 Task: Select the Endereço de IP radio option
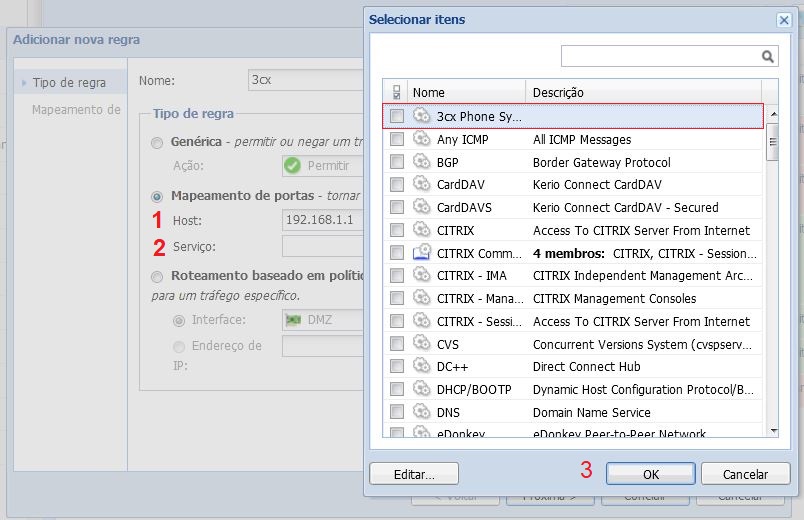[x=178, y=347]
